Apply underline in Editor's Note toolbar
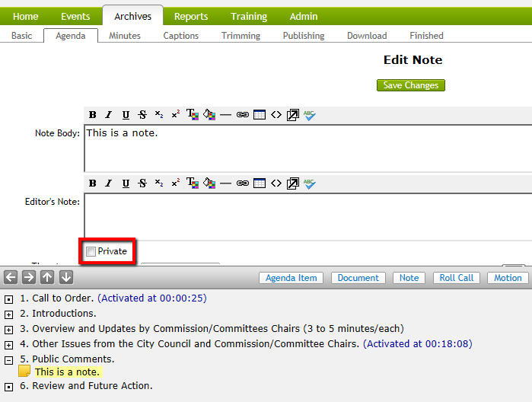The image size is (532, 402). click(126, 183)
